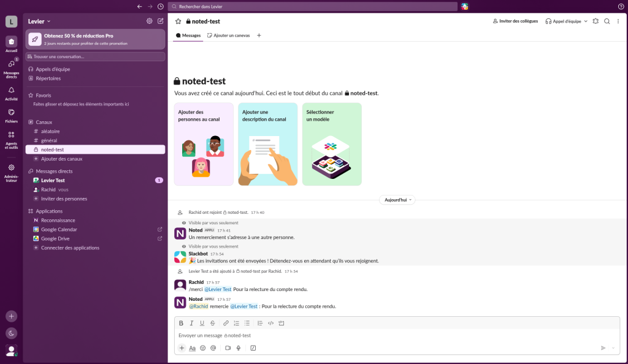Open the 50 % réduction Pro promotion banner
The width and height of the screenshot is (628, 364).
(x=95, y=39)
